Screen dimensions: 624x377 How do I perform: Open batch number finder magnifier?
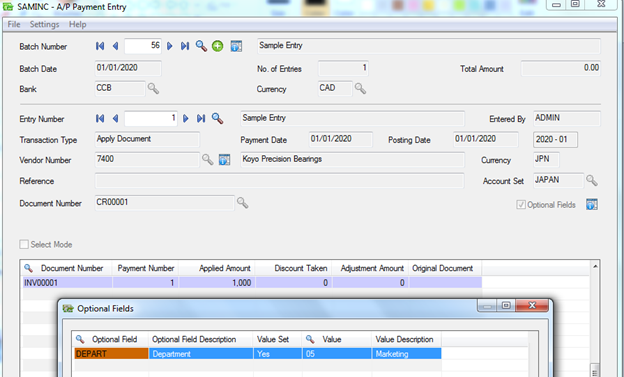(201, 46)
